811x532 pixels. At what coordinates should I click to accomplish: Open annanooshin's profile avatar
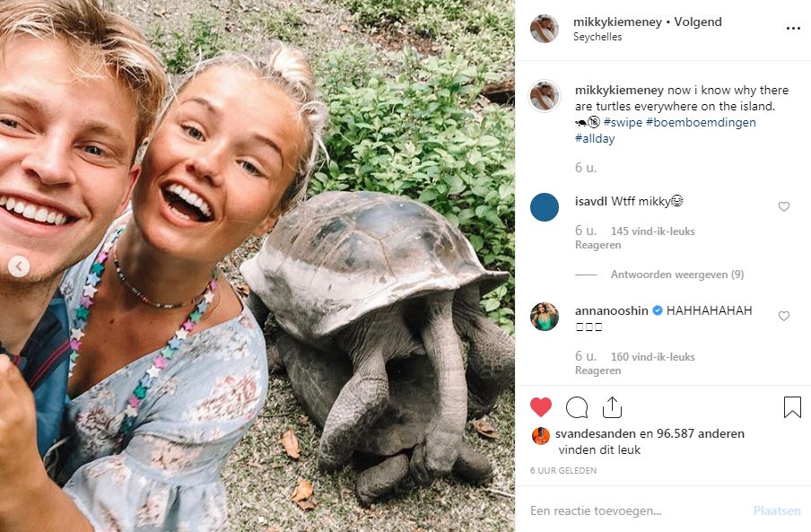[x=545, y=317]
